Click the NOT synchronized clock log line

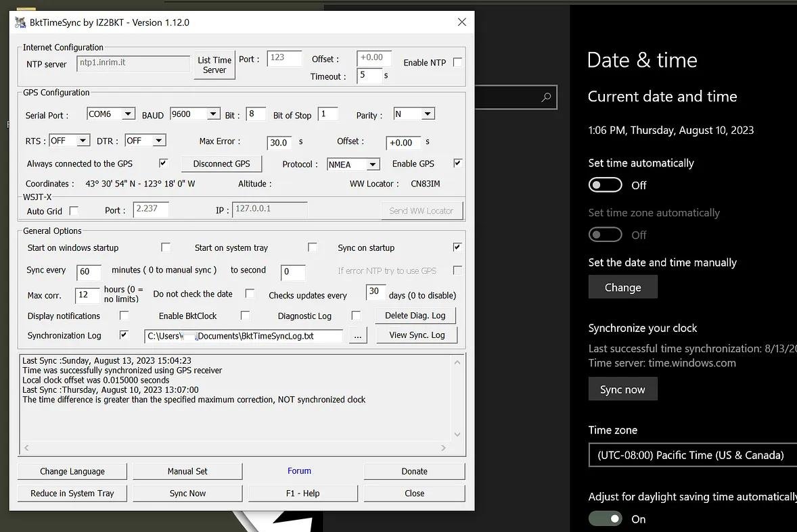tap(193, 400)
